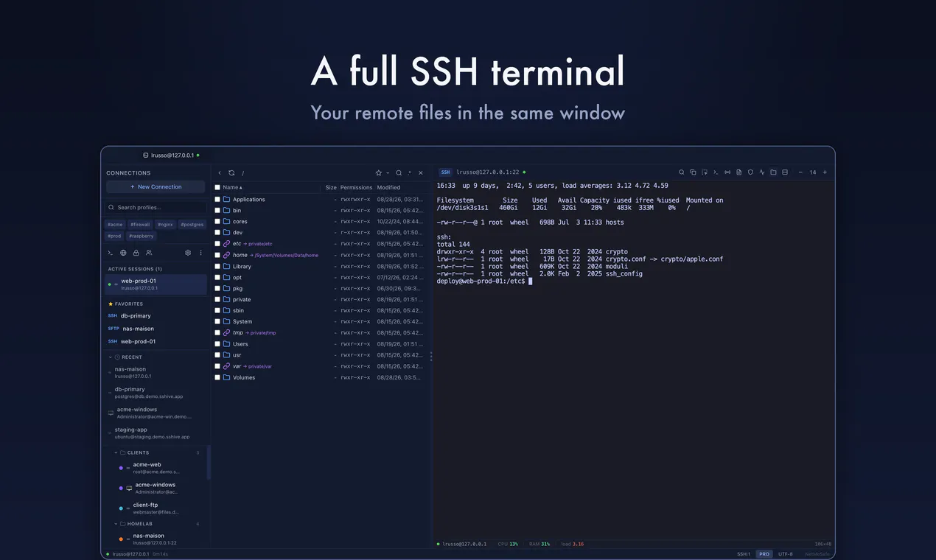936x560 pixels.
Task: Sort files by Modified column
Action: coord(389,187)
